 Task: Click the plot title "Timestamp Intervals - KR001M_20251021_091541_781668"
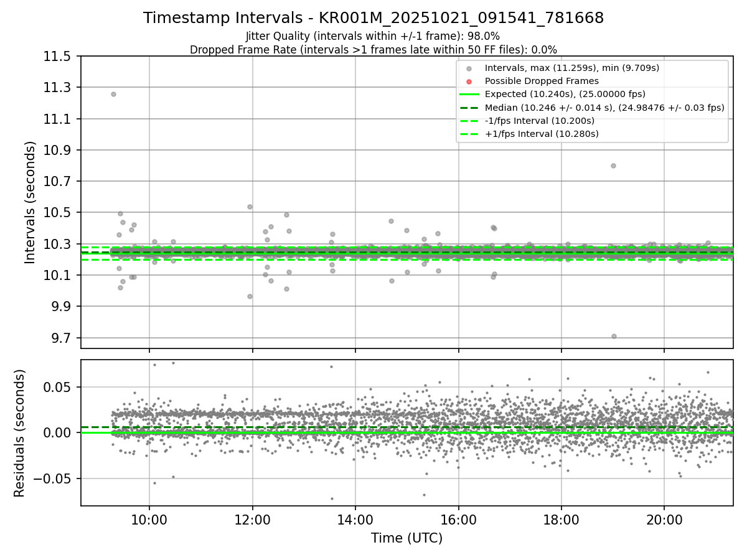pos(374,18)
